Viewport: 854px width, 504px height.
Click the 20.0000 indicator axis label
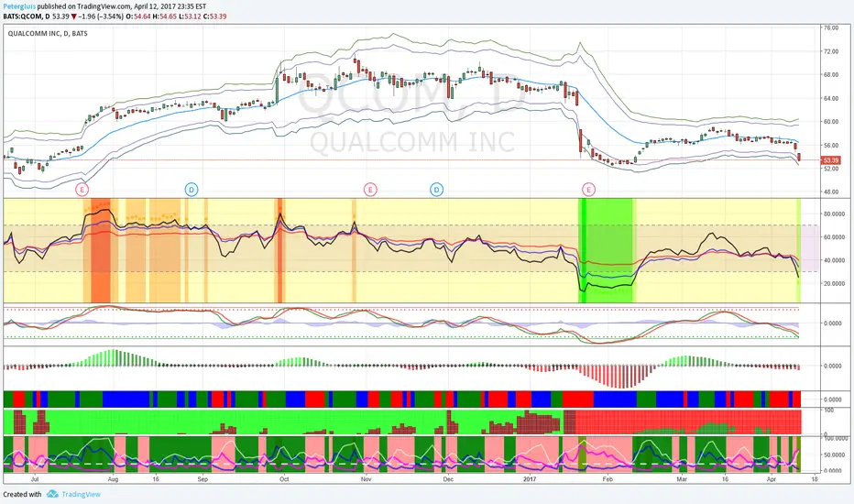tap(834, 284)
